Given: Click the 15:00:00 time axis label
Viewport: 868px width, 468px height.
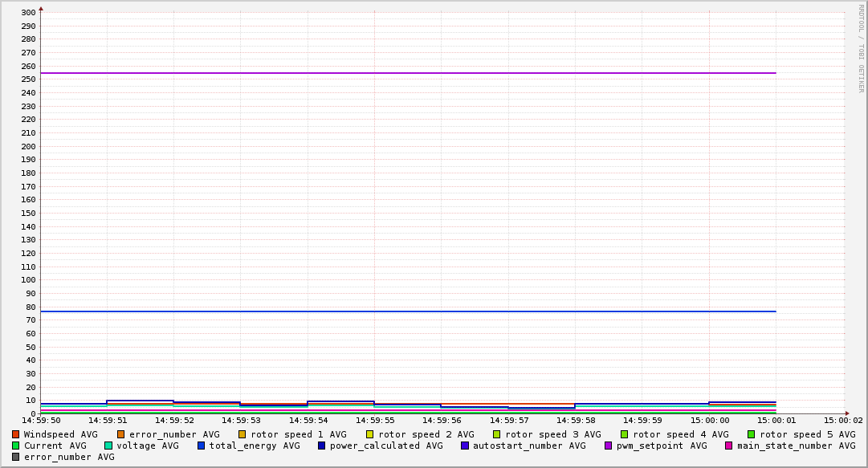Looking at the screenshot, I should (x=709, y=421).
